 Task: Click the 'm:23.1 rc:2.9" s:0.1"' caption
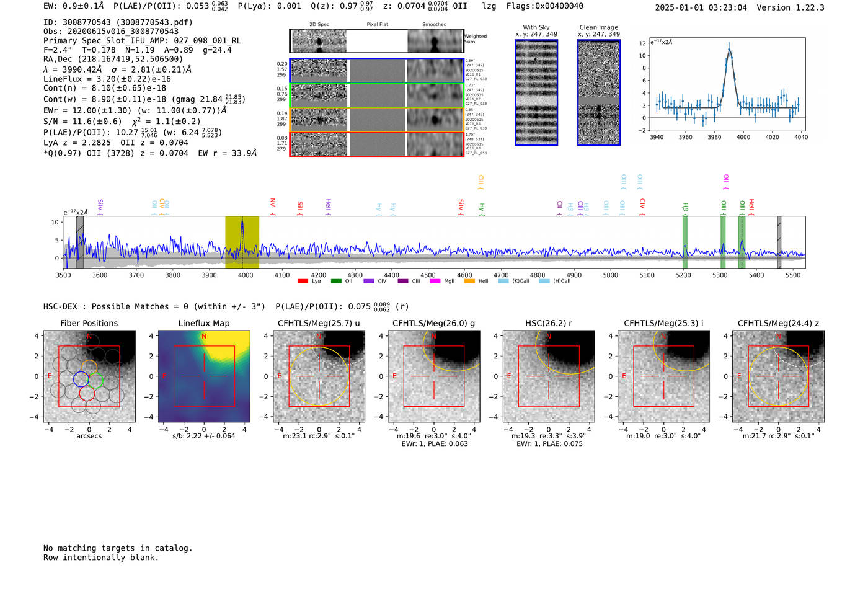point(319,436)
